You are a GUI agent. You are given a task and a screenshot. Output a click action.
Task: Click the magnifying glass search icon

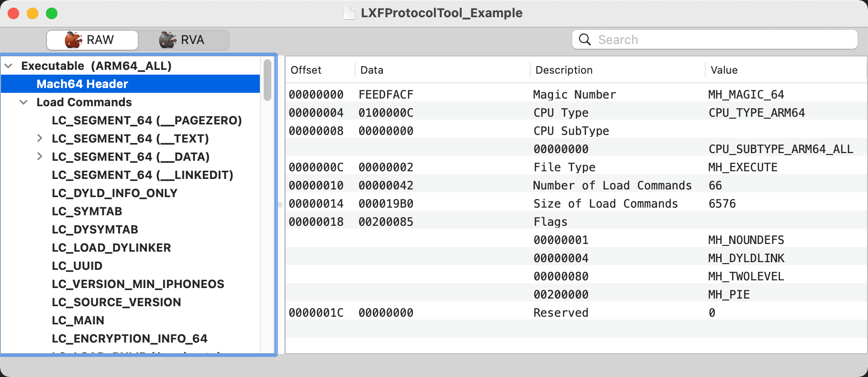(x=585, y=39)
